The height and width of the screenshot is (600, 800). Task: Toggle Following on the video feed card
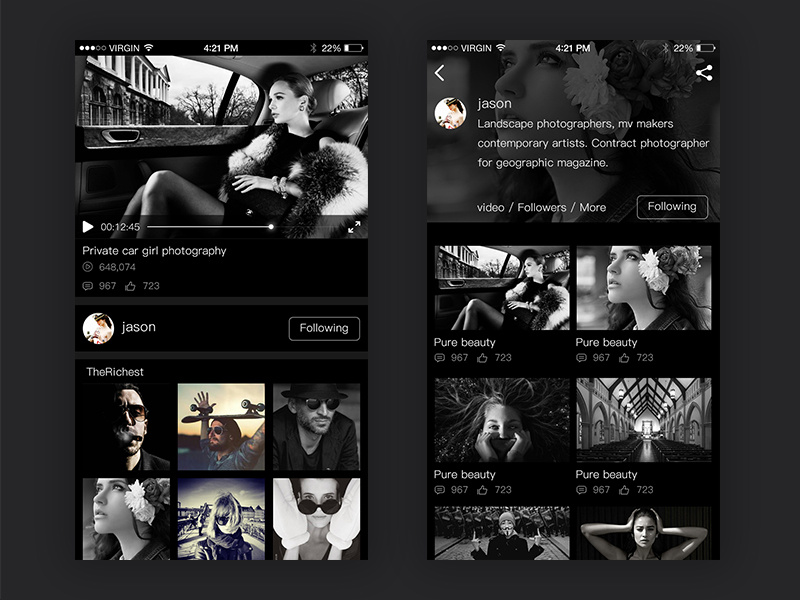tap(324, 328)
